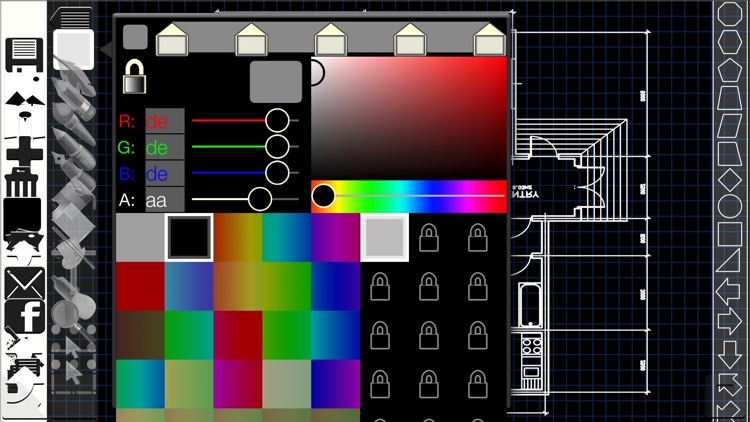Select the hexagon shape, second in list

729,42
